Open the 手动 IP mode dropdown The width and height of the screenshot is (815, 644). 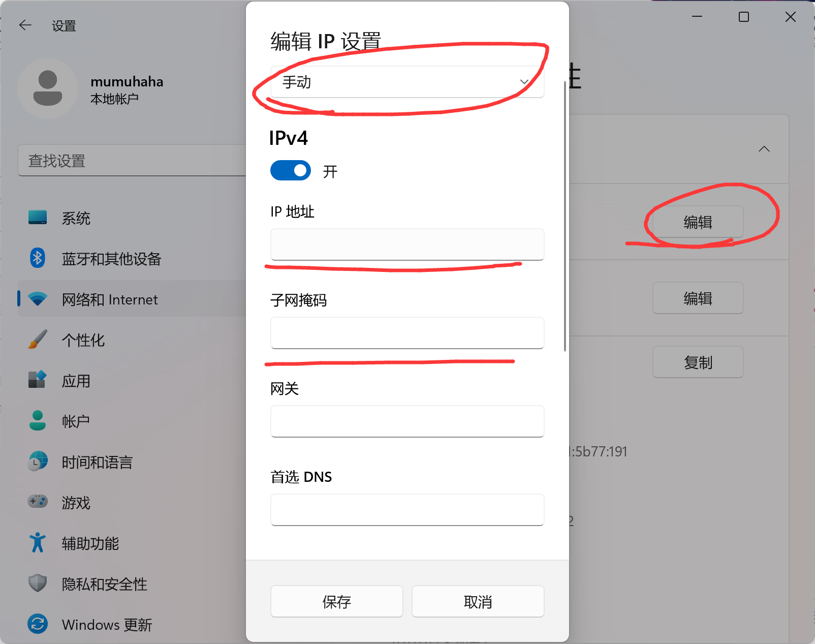pyautogui.click(x=407, y=82)
